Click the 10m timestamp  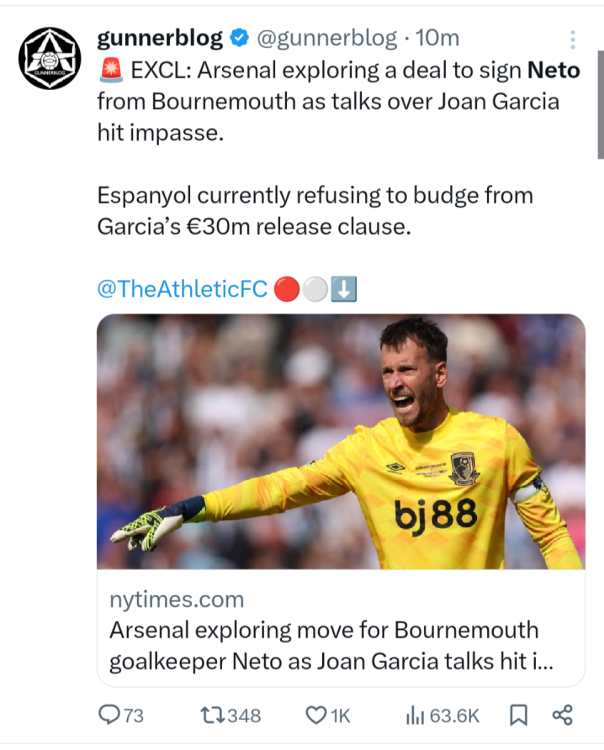click(437, 39)
